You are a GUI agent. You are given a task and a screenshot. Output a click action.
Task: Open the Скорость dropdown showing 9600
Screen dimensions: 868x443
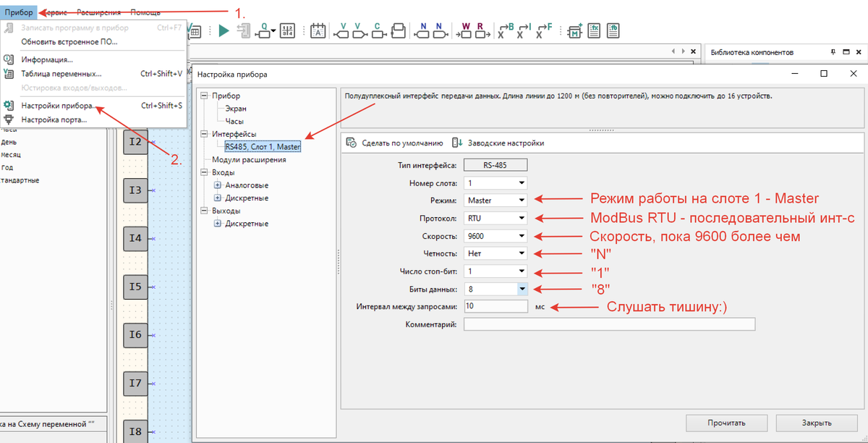click(521, 235)
